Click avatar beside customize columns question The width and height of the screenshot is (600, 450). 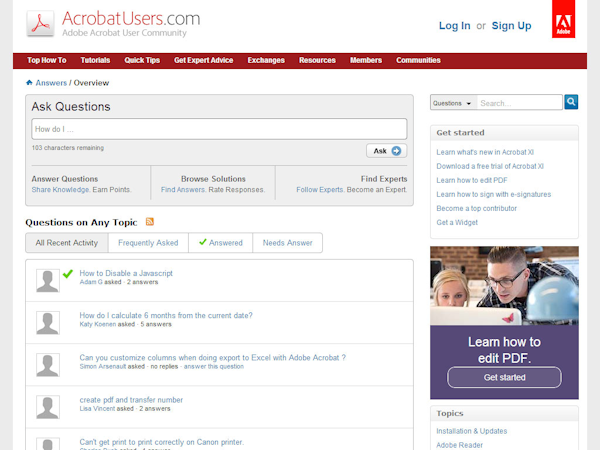pos(47,365)
